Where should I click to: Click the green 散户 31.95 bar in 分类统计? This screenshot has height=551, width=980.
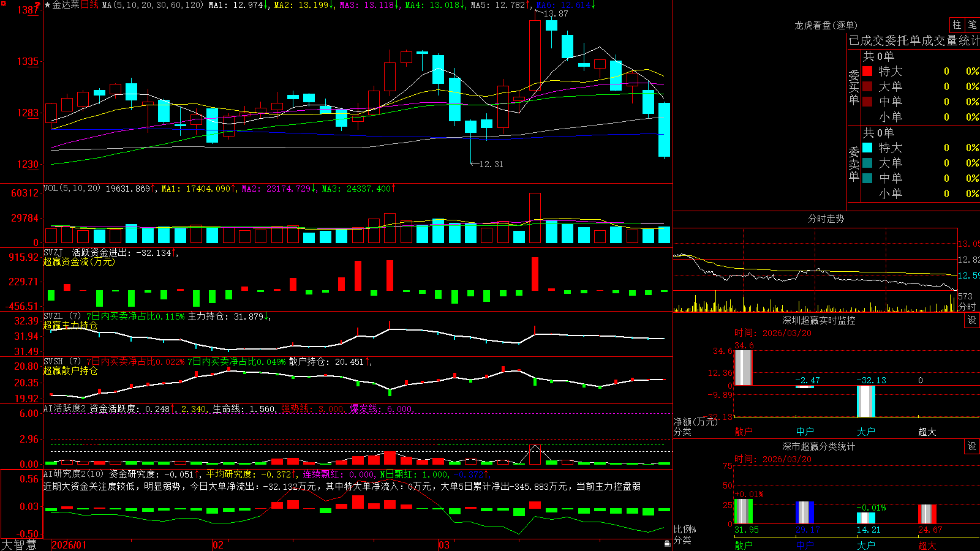pos(744,512)
